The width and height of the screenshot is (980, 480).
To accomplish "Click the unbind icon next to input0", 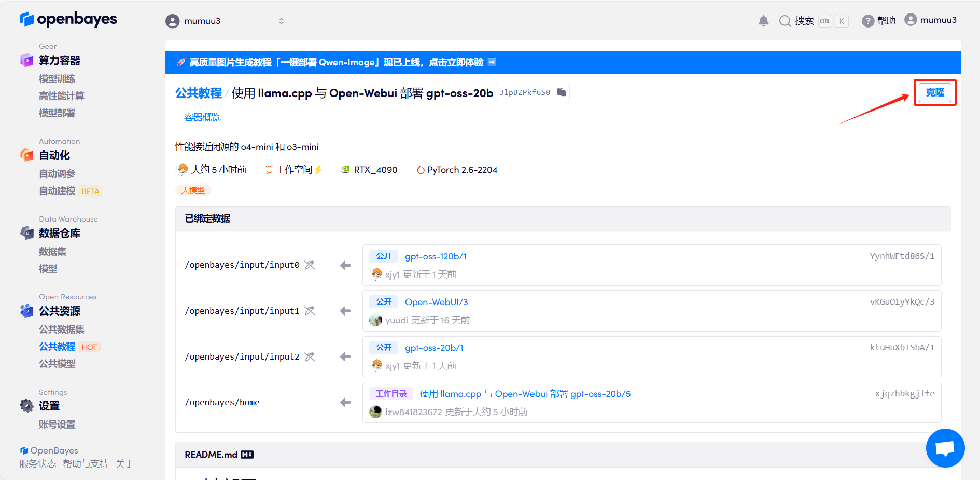I will point(310,265).
